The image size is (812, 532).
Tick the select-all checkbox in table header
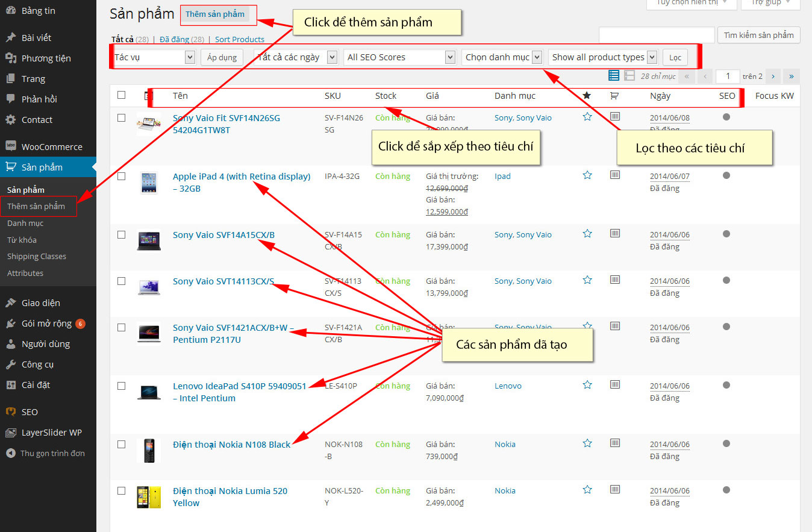click(x=122, y=95)
